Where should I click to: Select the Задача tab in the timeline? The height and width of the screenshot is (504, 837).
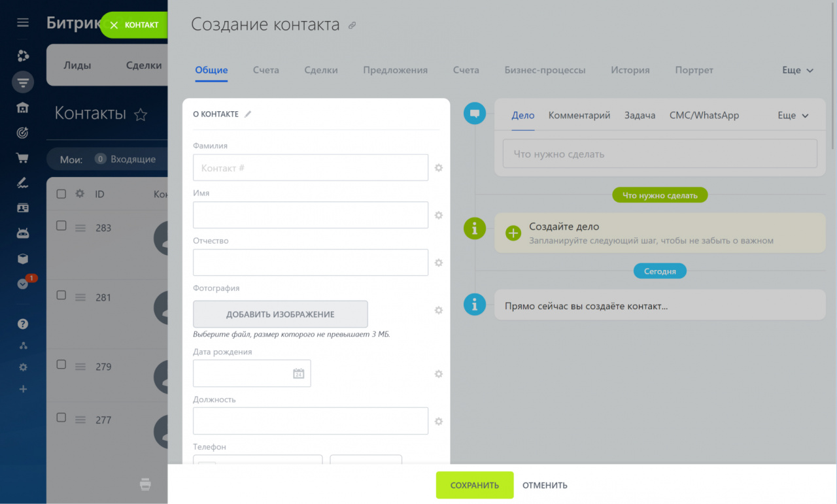tap(640, 115)
